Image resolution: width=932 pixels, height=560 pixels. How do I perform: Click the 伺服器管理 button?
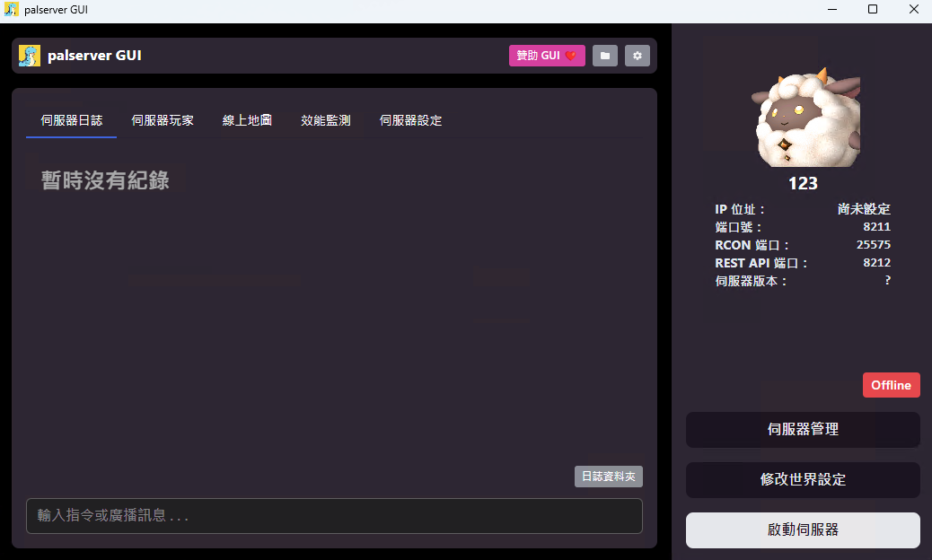click(x=803, y=429)
